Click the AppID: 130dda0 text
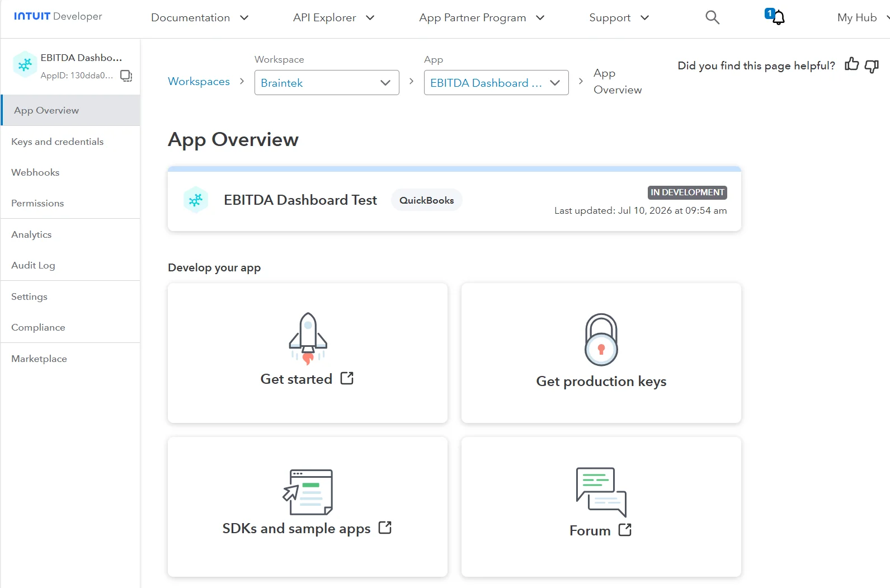Screen dimensions: 890x588 pos(77,76)
